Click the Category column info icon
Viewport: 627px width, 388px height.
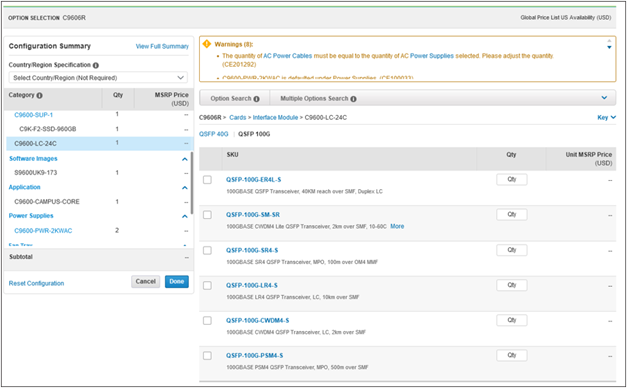tap(39, 96)
